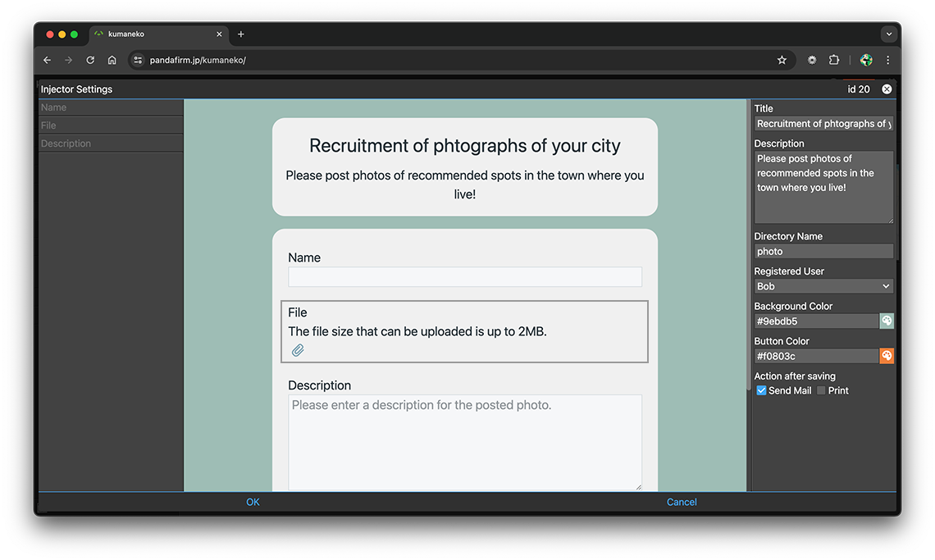Go to the browser home page
Image resolution: width=935 pixels, height=560 pixels.
[x=112, y=60]
